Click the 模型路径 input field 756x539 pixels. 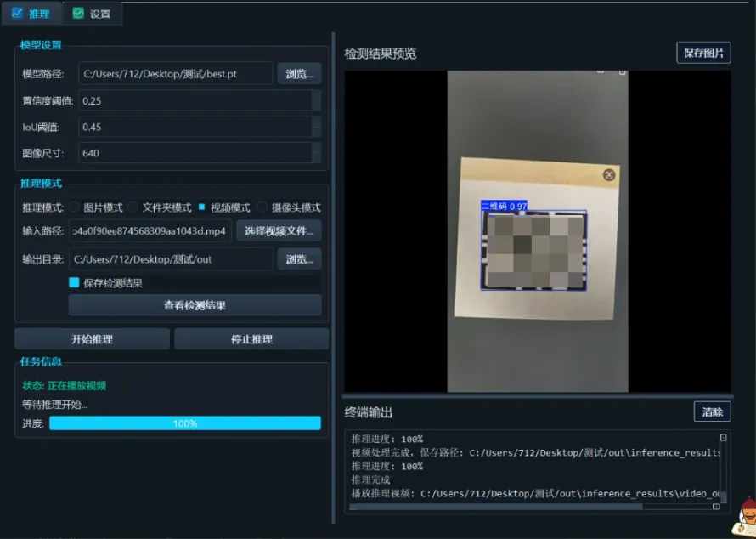tap(176, 74)
